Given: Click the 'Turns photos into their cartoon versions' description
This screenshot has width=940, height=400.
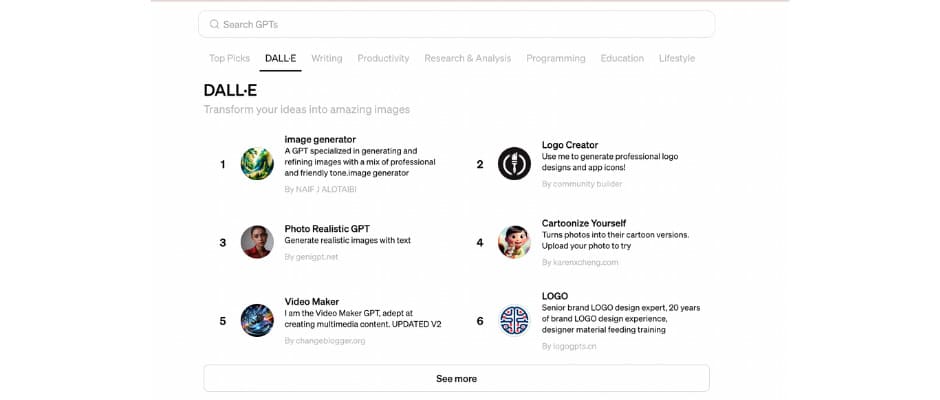Looking at the screenshot, I should [x=616, y=240].
